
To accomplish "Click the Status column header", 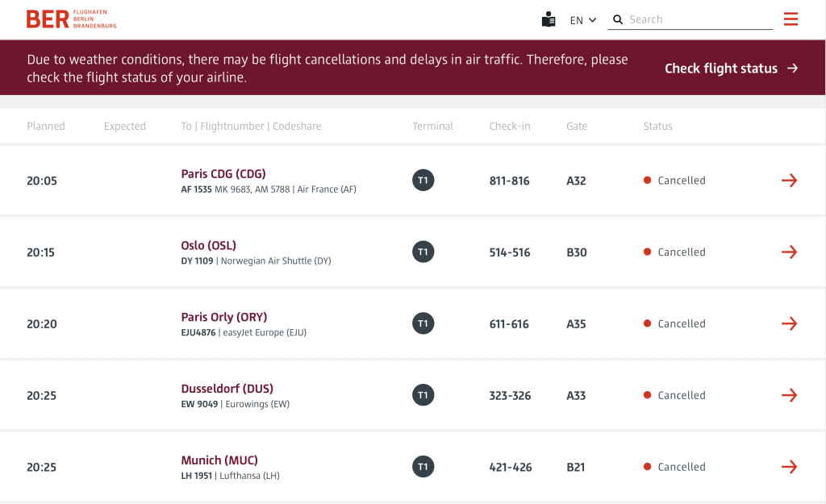I will [x=657, y=127].
